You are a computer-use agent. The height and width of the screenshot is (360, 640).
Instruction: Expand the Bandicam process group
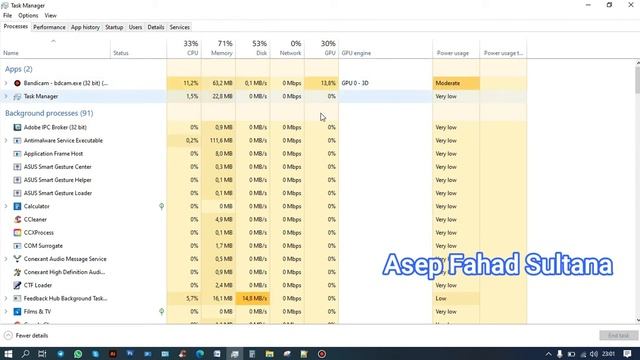6,83
